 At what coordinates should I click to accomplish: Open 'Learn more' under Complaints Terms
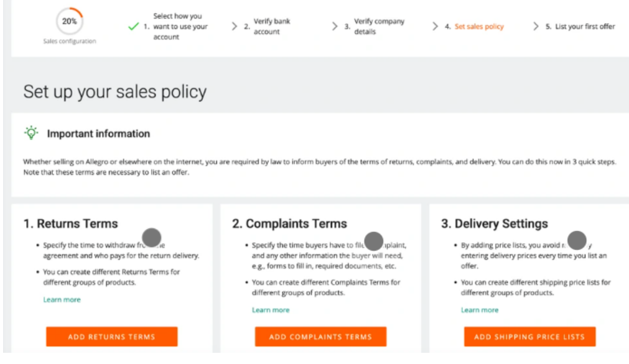pyautogui.click(x=271, y=310)
